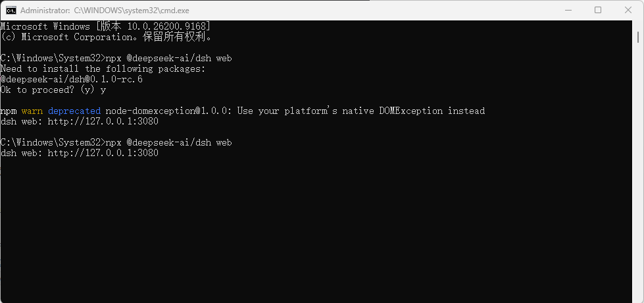Image resolution: width=644 pixels, height=303 pixels.
Task: Maximize the command prompt window
Action: point(598,11)
